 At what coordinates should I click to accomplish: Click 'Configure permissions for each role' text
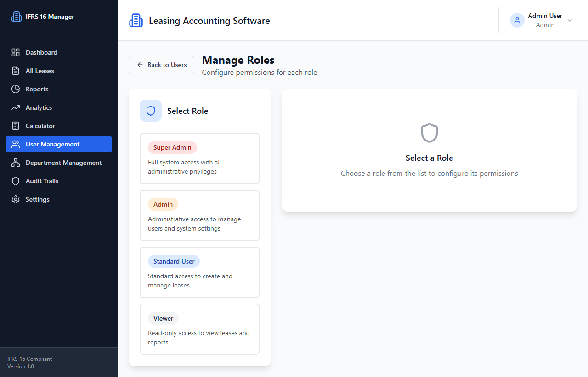click(260, 73)
